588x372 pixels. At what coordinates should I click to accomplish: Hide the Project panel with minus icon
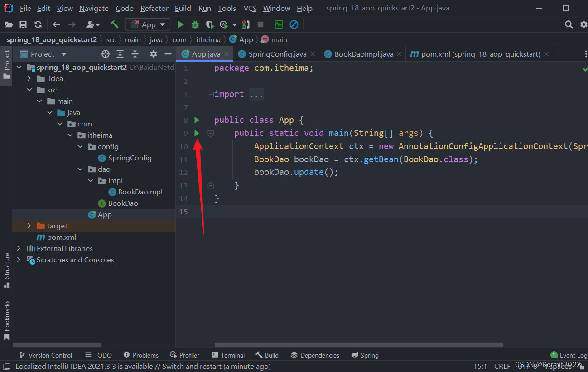168,54
